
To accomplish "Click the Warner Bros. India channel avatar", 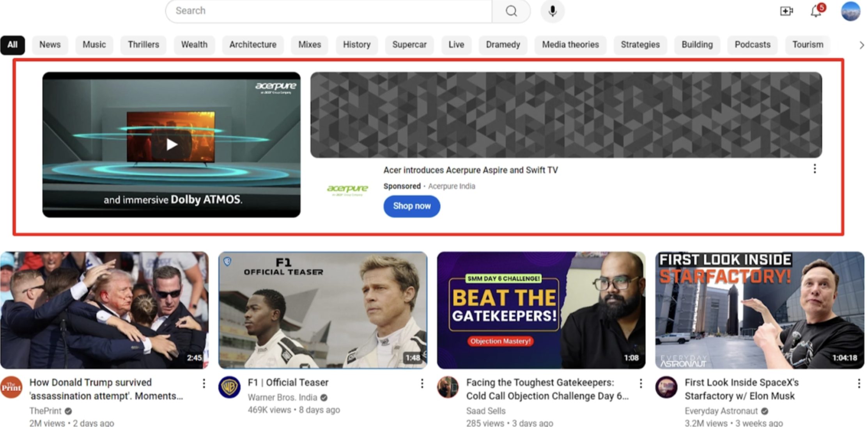I will click(x=229, y=386).
